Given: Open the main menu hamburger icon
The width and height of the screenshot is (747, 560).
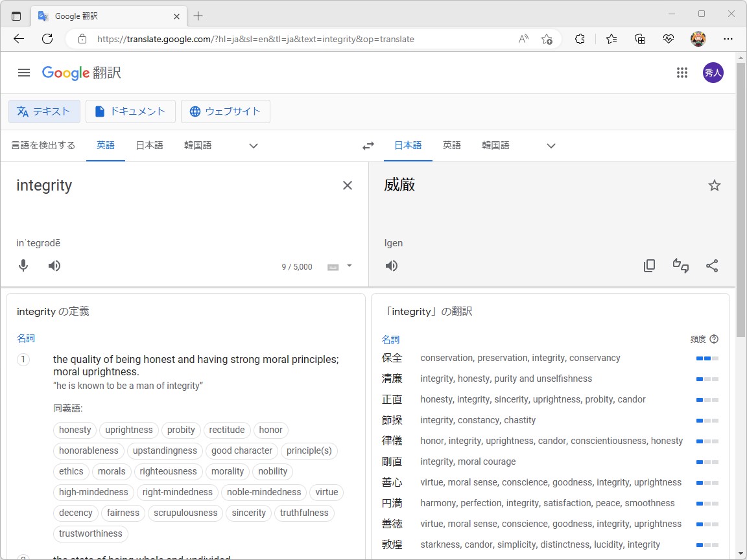Looking at the screenshot, I should coord(24,73).
